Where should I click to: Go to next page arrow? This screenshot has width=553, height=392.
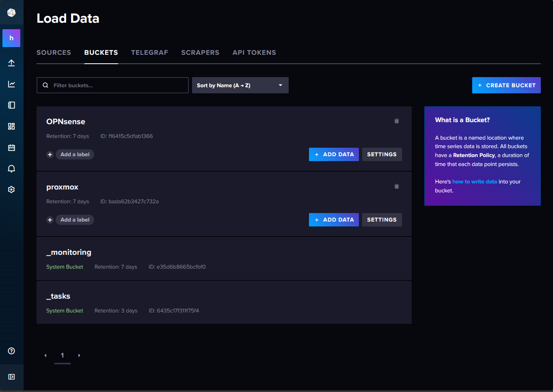[x=79, y=355]
